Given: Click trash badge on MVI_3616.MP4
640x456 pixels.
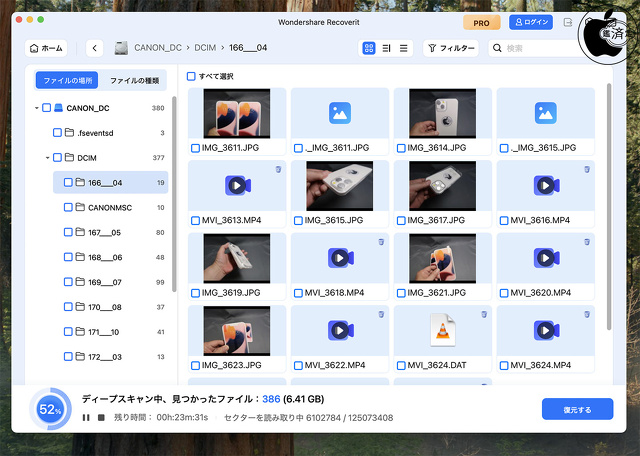Looking at the screenshot, I should click(587, 169).
